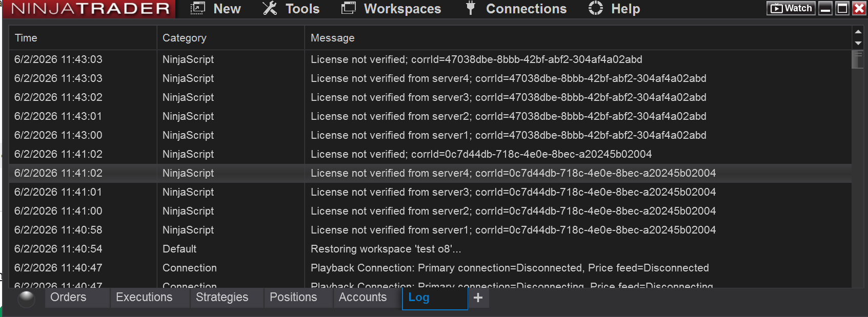Viewport: 868px width, 317px height.
Task: Maximize the NinjaTrader window
Action: pyautogui.click(x=842, y=8)
